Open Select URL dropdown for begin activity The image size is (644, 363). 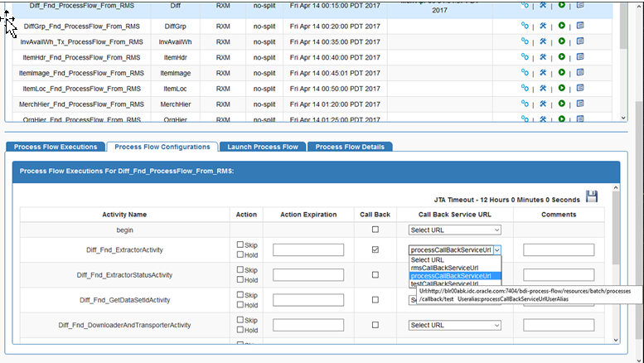(x=455, y=230)
